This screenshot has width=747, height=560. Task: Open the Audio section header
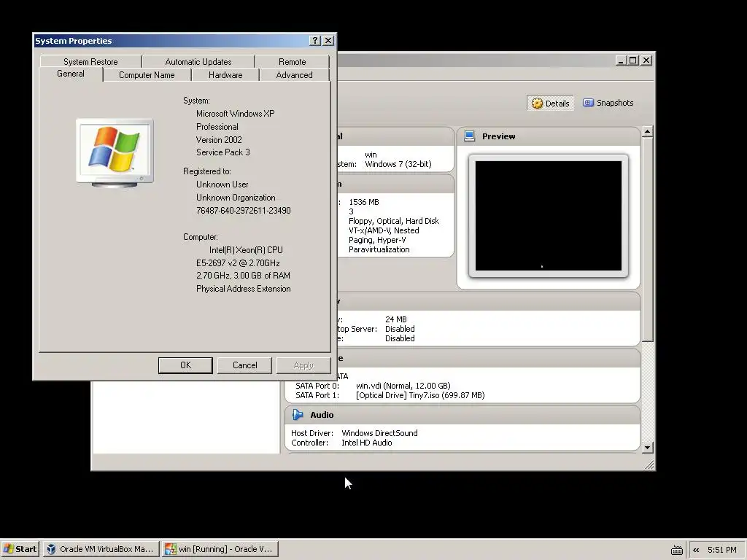(462, 415)
